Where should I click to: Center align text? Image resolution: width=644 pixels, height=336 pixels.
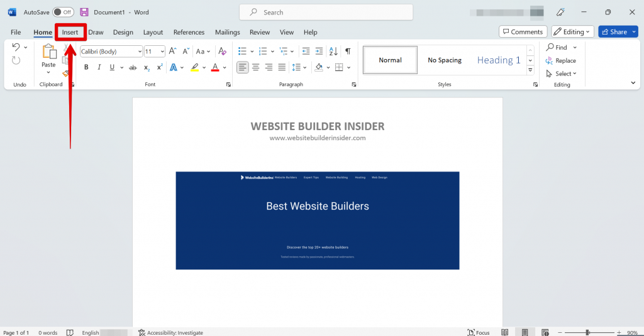[x=256, y=67]
